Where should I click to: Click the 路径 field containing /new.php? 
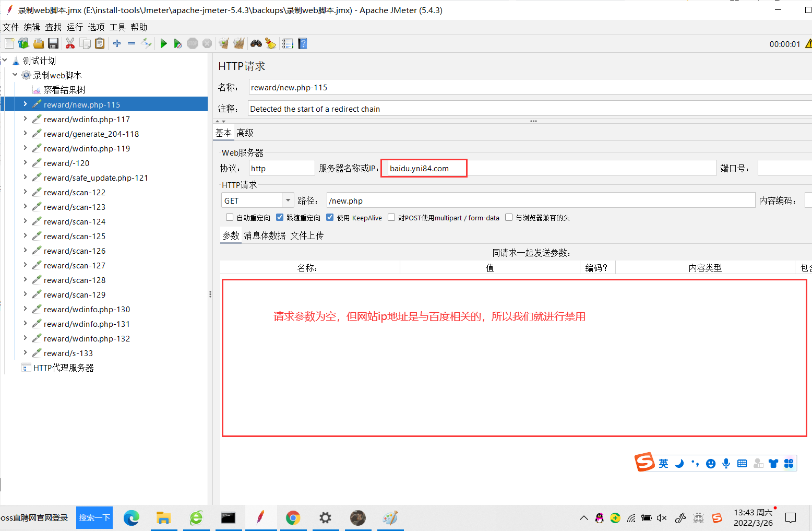(x=541, y=200)
